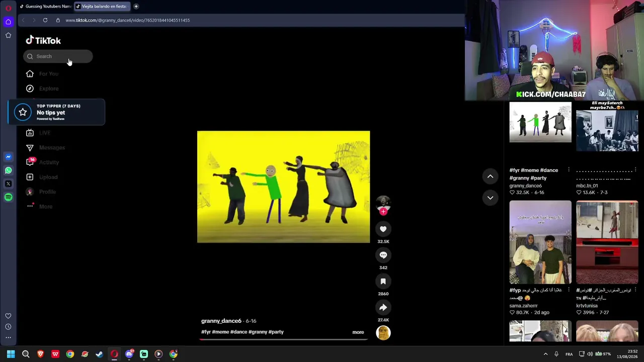This screenshot has height=362, width=644.
Task: Open Opera sidebar bookmarks star
Action: pyautogui.click(x=8, y=35)
